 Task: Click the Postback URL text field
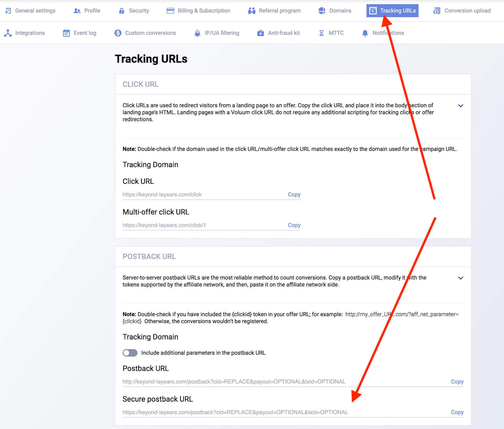pos(234,381)
